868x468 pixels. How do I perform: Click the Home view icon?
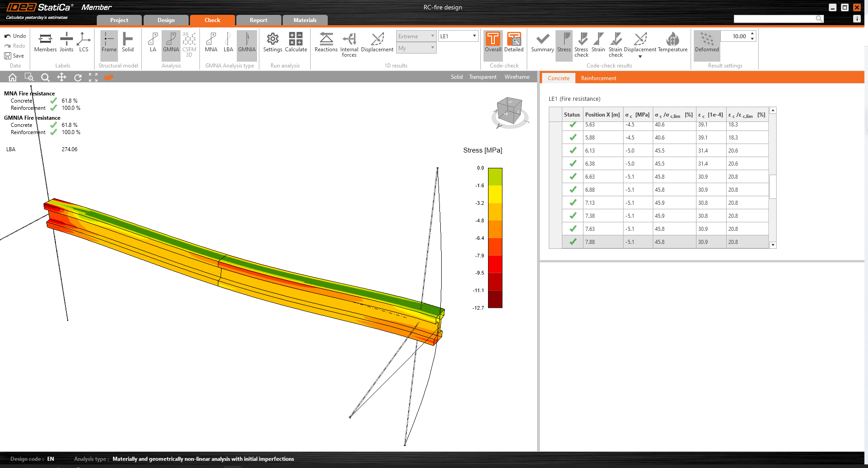click(13, 77)
